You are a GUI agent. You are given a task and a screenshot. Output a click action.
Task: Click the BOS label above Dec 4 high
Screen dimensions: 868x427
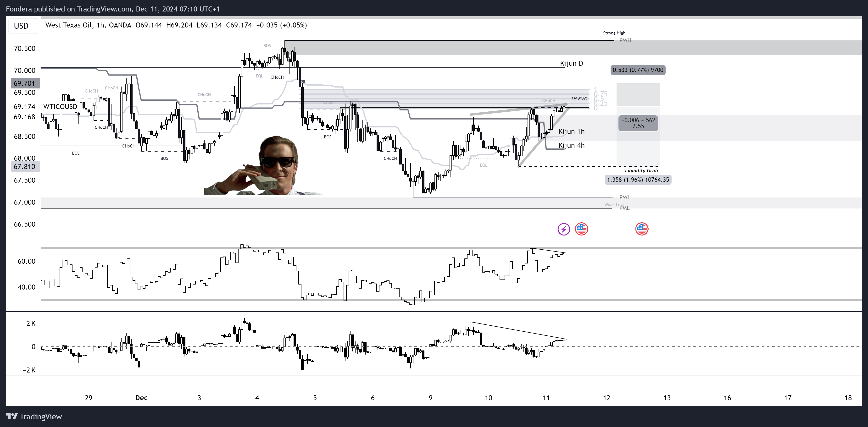coord(267,45)
